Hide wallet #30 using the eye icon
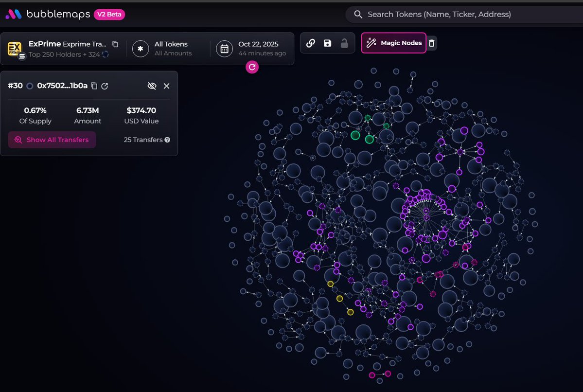The image size is (583, 392). [x=152, y=86]
